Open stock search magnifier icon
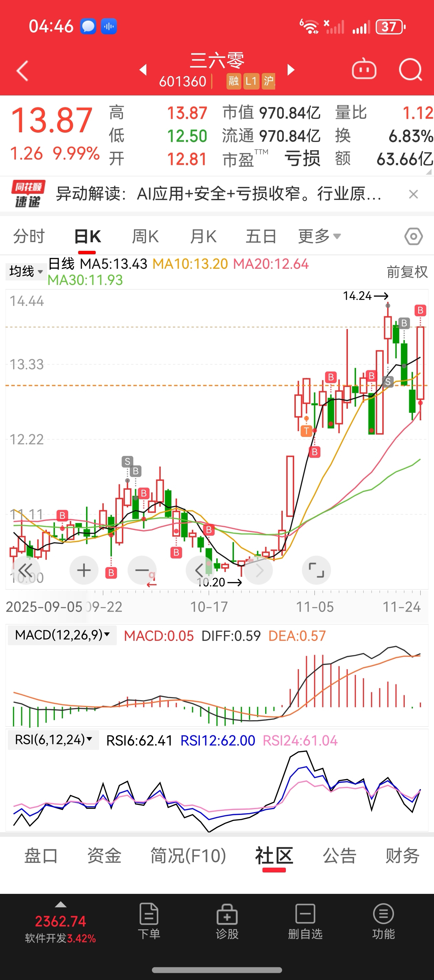Viewport: 434px width, 980px height. (411, 70)
